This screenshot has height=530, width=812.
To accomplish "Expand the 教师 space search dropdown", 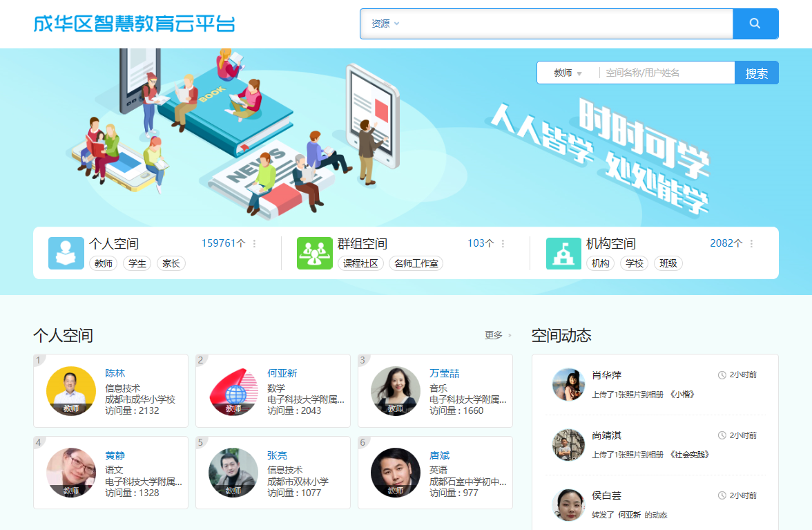I will point(568,73).
